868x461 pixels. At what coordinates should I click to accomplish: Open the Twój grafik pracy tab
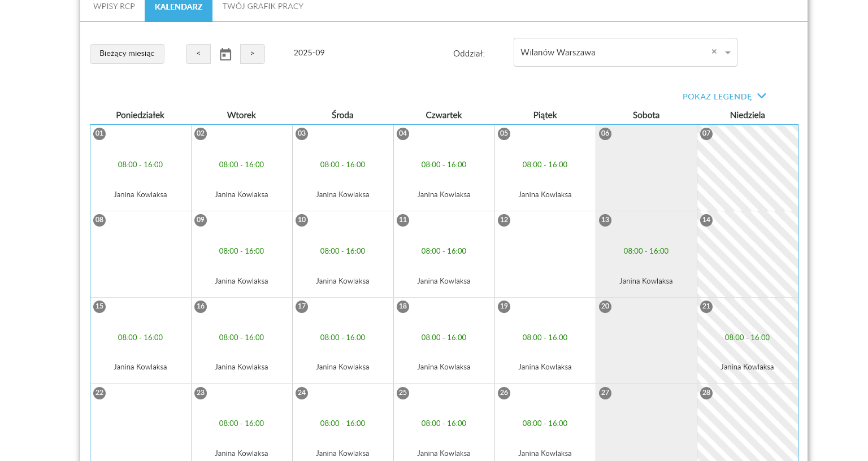click(263, 7)
